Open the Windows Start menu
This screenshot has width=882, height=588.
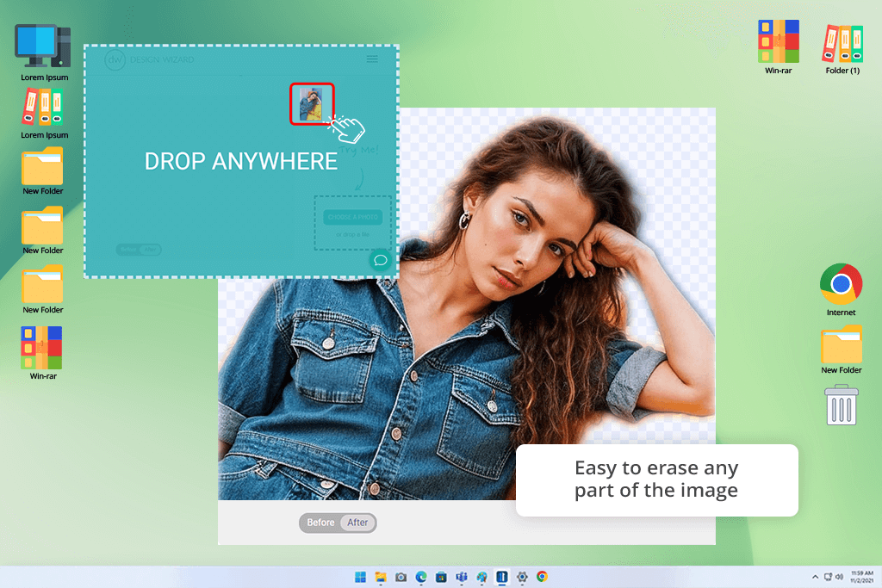point(361,577)
